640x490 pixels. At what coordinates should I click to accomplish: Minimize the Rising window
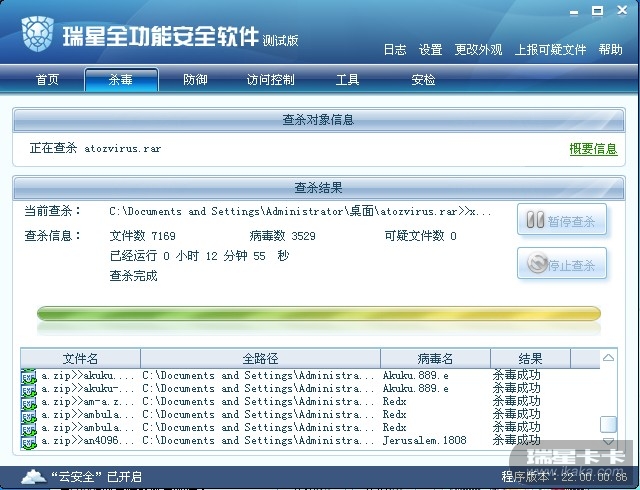coord(574,12)
